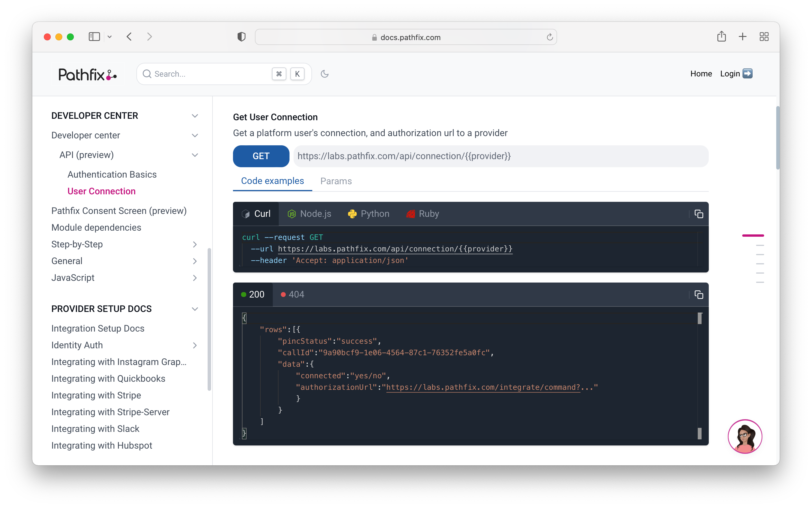
Task: Click the main page scrollbar
Action: 777,138
